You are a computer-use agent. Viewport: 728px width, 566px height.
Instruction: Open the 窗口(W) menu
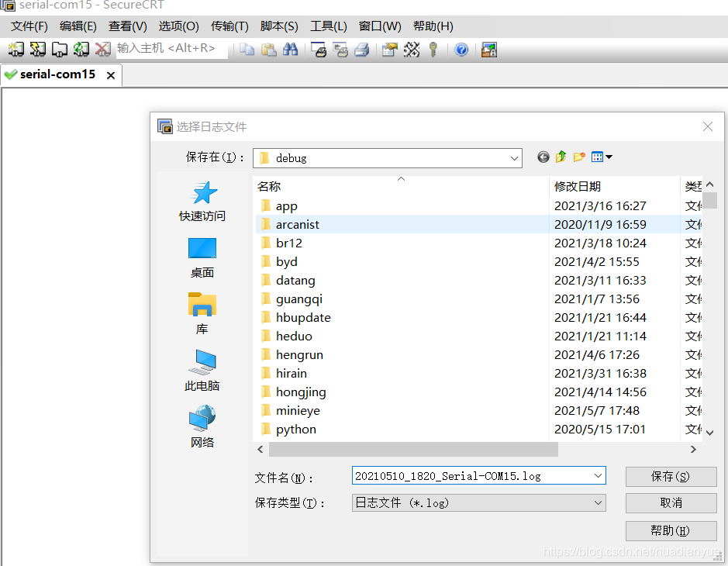tap(380, 26)
